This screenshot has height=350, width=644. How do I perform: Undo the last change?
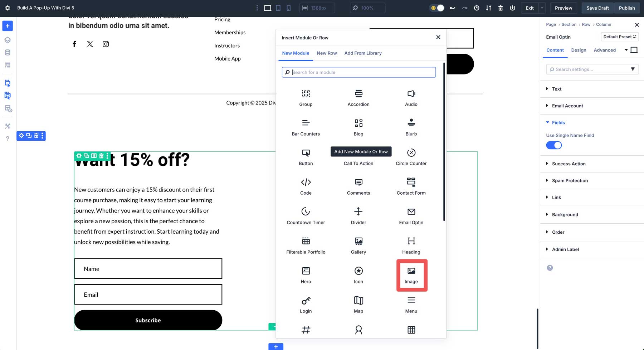coord(453,8)
